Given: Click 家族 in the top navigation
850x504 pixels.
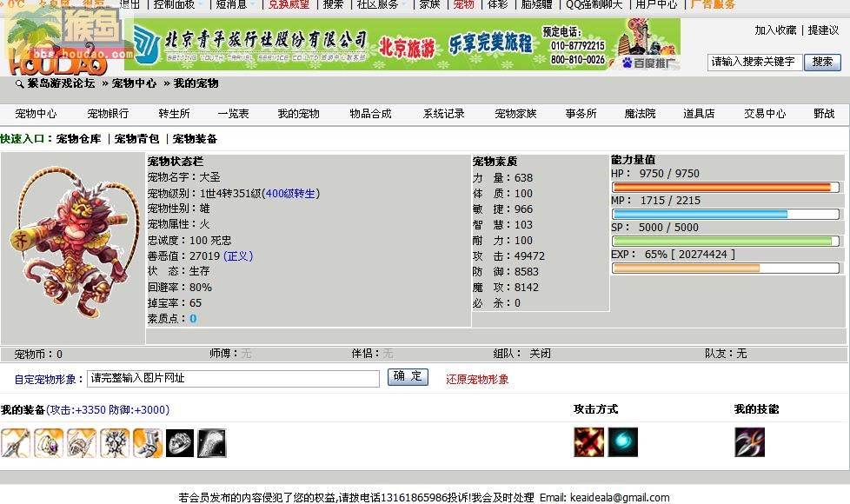Looking at the screenshot, I should point(430,4).
